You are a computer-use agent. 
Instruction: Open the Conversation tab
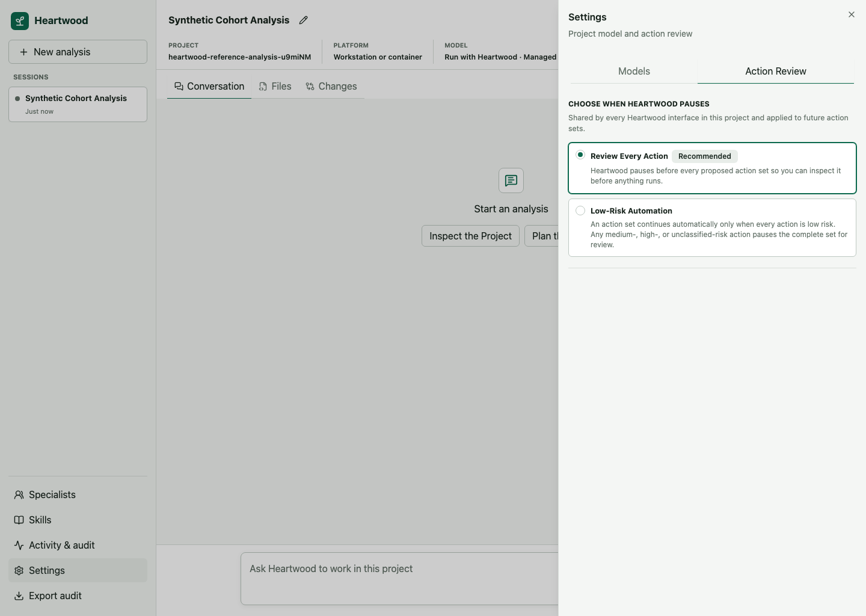(209, 87)
